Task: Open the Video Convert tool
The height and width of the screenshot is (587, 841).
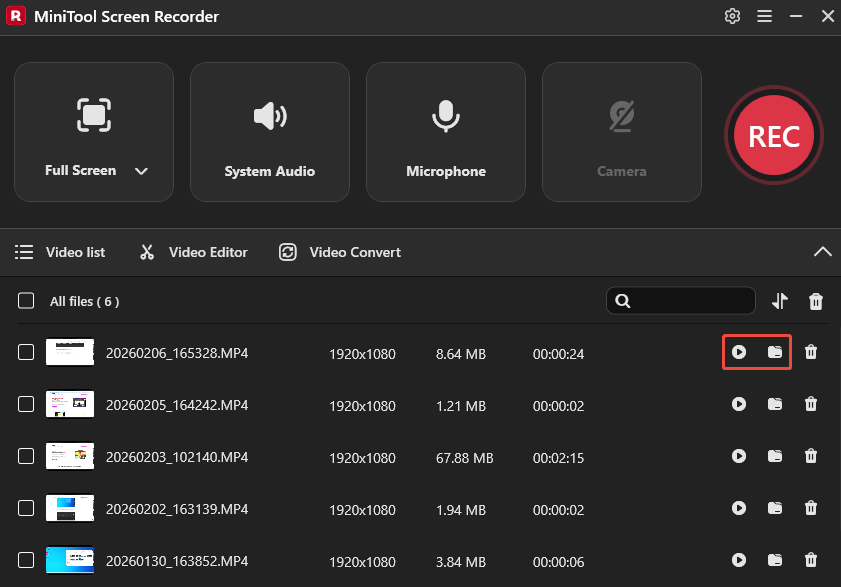Action: coord(339,252)
